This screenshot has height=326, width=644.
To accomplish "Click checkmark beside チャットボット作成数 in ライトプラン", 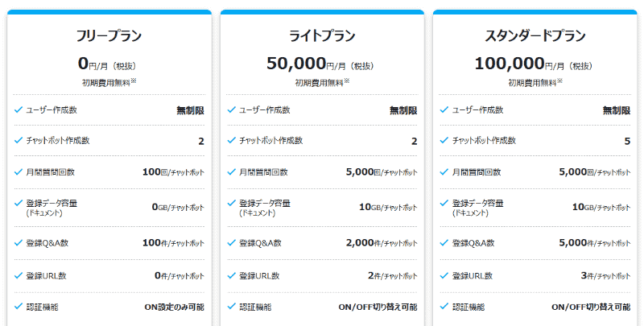I will click(232, 140).
